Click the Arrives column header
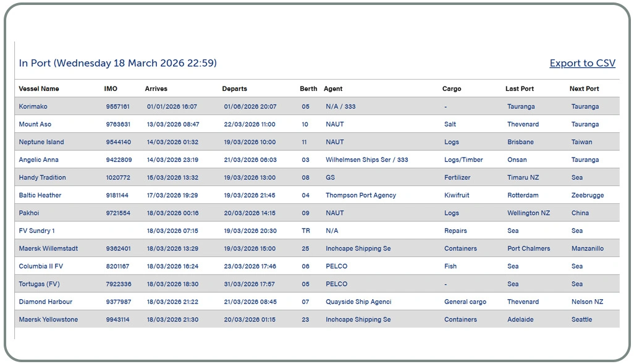The width and height of the screenshot is (634, 364). [x=156, y=89]
